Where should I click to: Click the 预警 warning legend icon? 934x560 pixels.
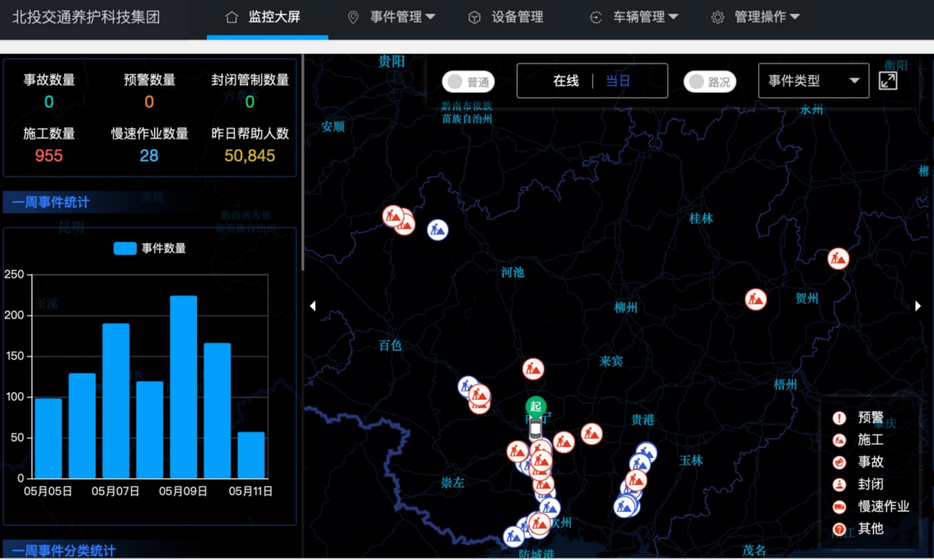point(839,418)
